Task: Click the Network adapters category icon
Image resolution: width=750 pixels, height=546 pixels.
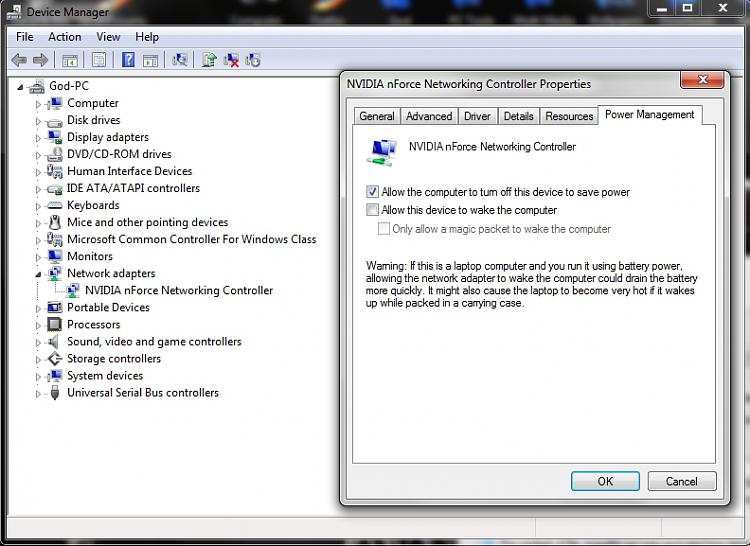Action: point(55,273)
